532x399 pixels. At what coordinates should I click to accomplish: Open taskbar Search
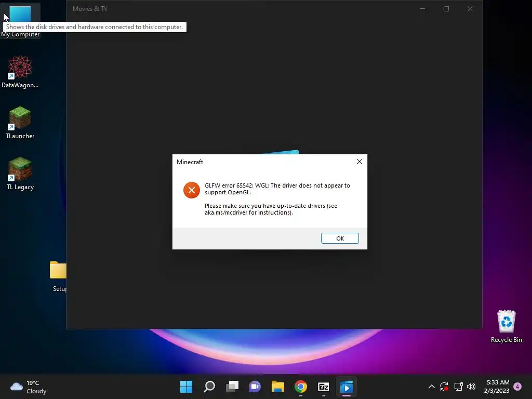point(209,387)
